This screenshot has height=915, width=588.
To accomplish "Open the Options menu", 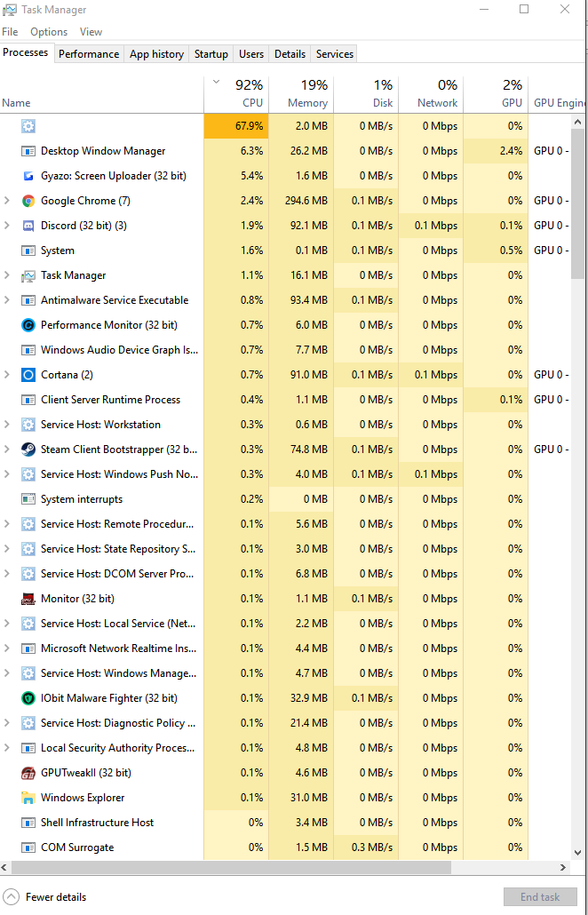I will [49, 32].
